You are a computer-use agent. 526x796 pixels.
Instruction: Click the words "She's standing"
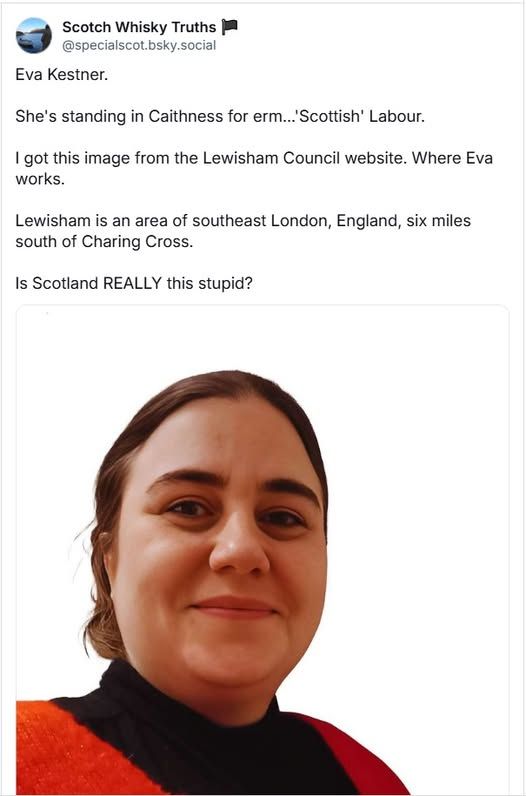(x=70, y=116)
